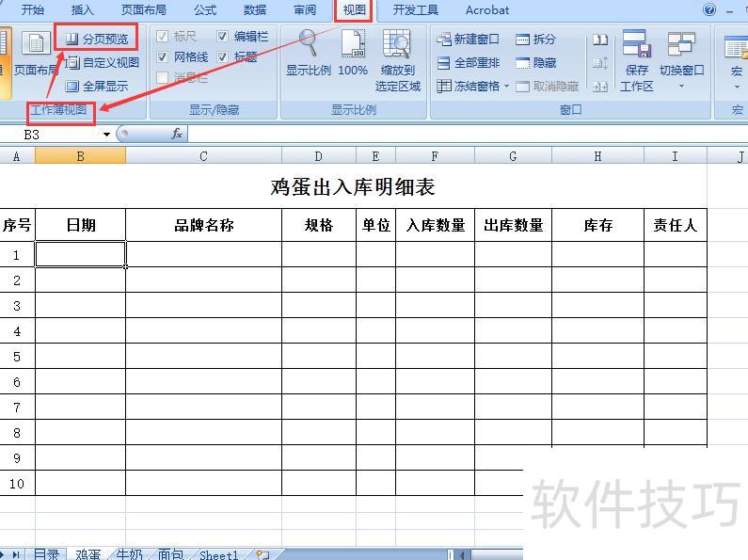Select the 出库数量 header cell

point(514,225)
